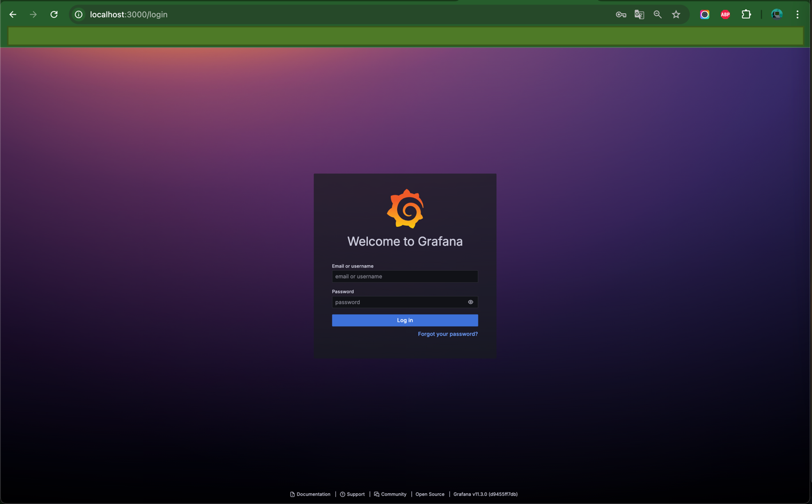812x504 pixels.
Task: Open the Chrome three-dot menu
Action: tap(797, 14)
